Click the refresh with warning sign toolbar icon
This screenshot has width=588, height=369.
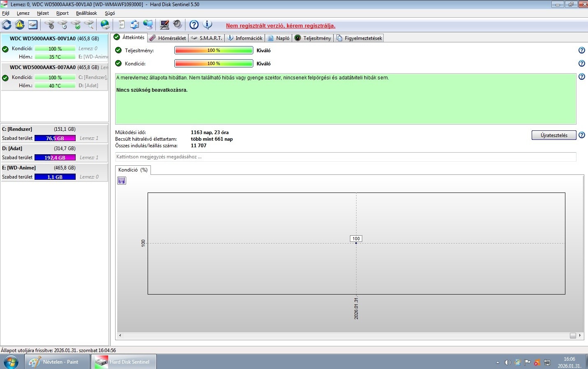coord(20,25)
